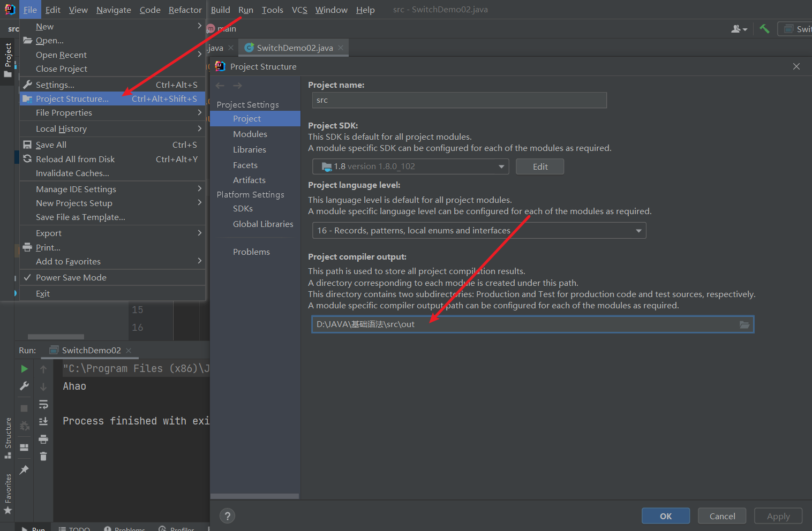Click the print icon in Run console toolbar
This screenshot has width=812, height=531.
tap(43, 439)
